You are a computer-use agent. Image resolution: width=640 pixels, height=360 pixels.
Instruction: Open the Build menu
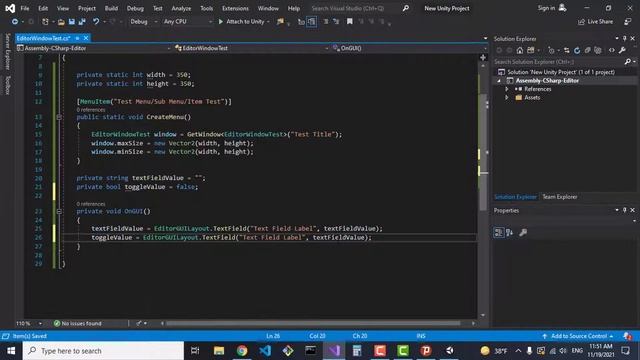click(111, 8)
